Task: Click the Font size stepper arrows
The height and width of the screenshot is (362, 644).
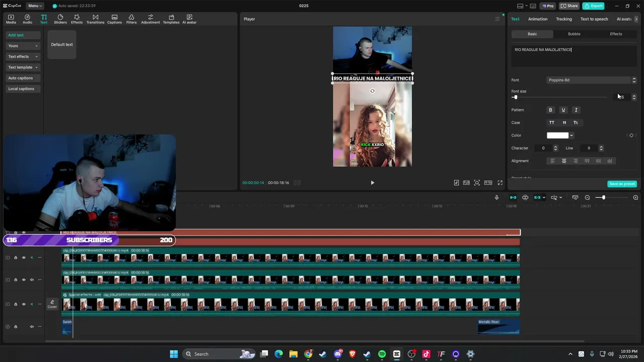Action: point(634,97)
